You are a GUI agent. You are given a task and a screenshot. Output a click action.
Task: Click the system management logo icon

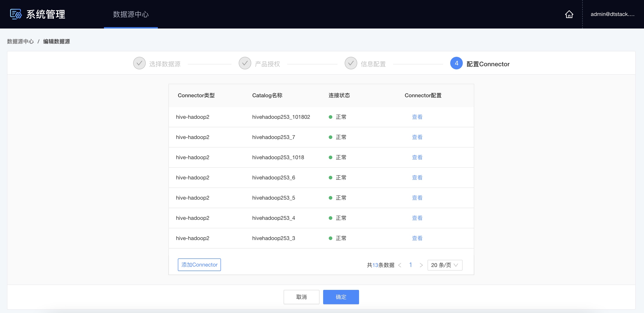click(16, 14)
